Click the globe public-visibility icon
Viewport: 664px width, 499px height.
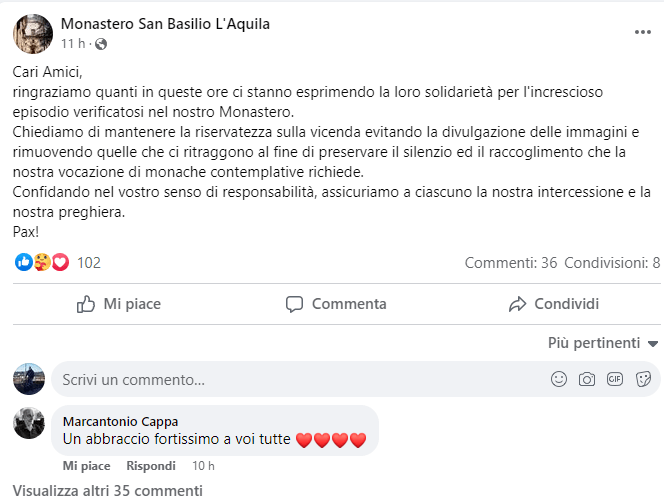click(x=101, y=44)
